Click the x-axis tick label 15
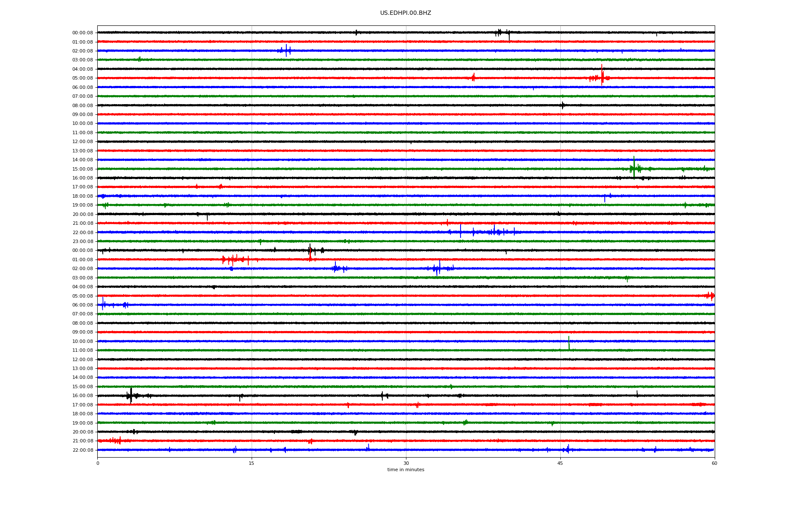Screen dimensions: 812x508 [252, 463]
